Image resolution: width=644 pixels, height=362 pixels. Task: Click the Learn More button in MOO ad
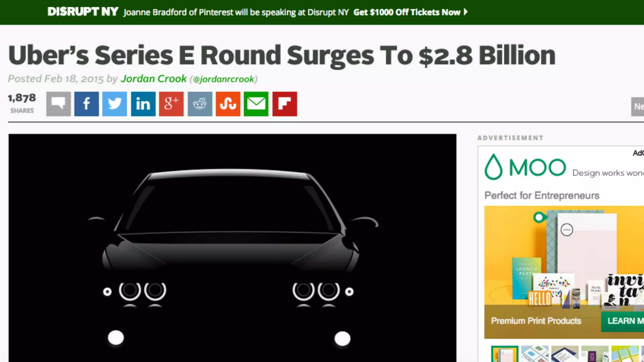tap(623, 321)
